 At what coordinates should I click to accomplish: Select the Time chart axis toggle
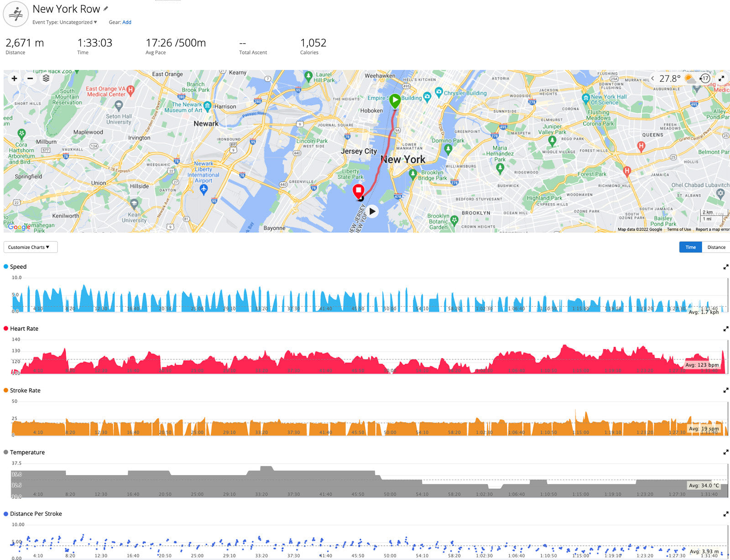(x=690, y=247)
